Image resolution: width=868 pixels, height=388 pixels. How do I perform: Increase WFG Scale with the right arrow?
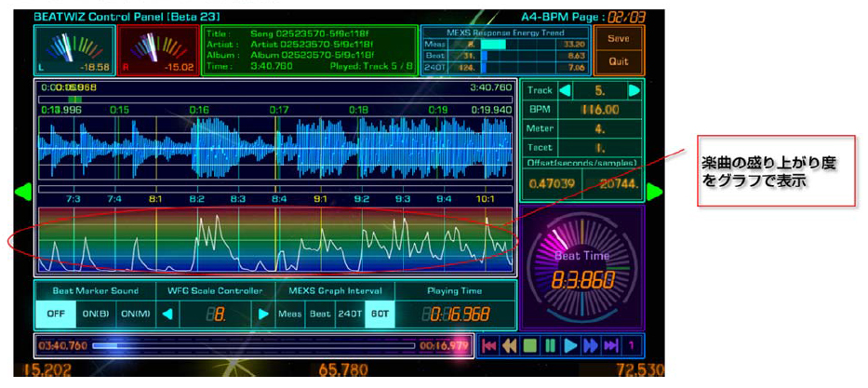263,314
